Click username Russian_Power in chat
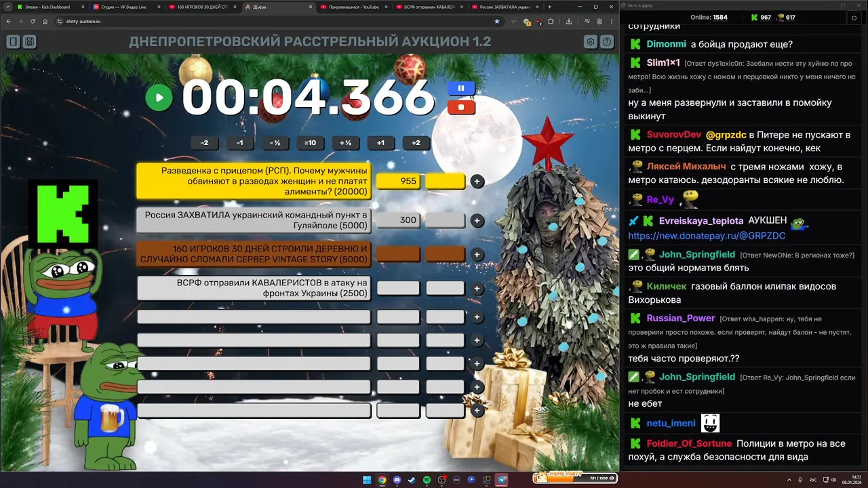 (680, 318)
